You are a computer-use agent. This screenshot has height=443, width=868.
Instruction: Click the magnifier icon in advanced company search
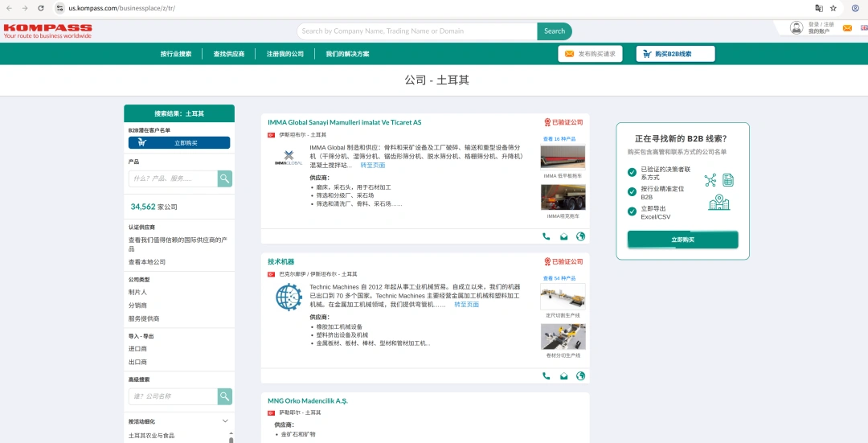pos(225,396)
